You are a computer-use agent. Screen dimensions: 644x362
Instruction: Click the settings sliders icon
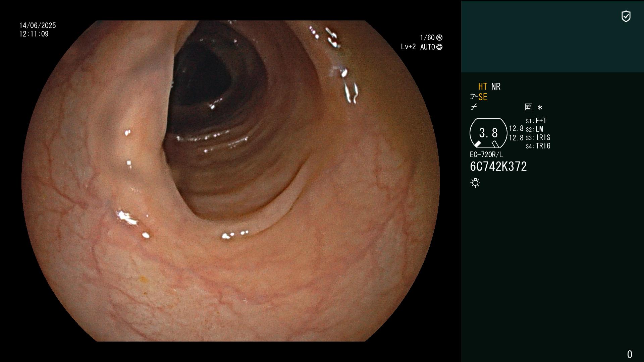point(529,107)
